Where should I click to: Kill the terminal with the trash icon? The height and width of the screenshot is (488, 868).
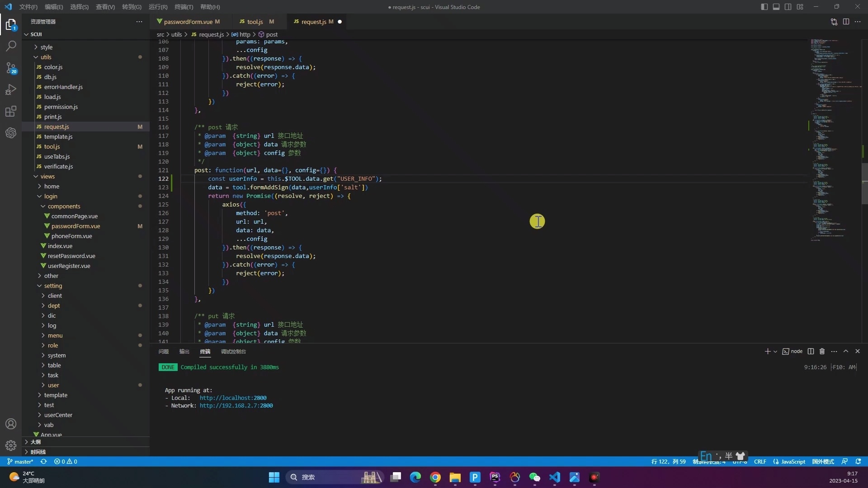pos(822,351)
